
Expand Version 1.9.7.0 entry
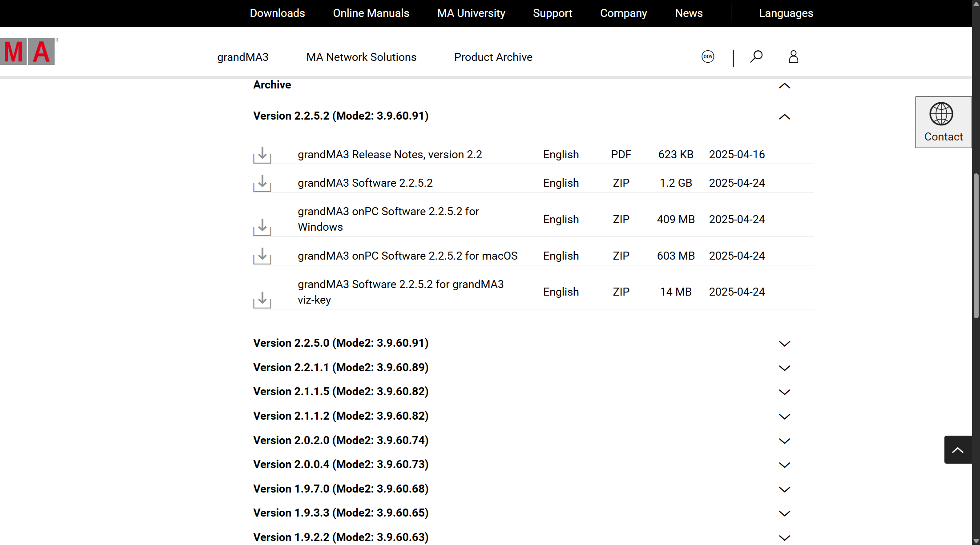tap(784, 489)
